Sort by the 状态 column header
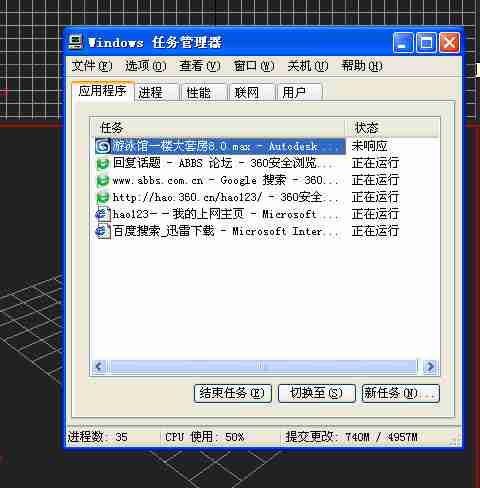This screenshot has height=488, width=480. tap(391, 128)
